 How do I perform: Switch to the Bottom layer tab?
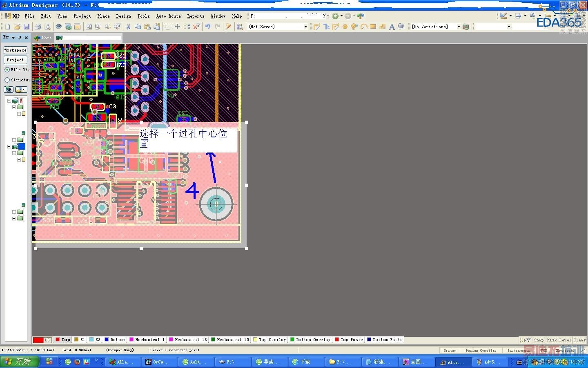[x=115, y=340]
